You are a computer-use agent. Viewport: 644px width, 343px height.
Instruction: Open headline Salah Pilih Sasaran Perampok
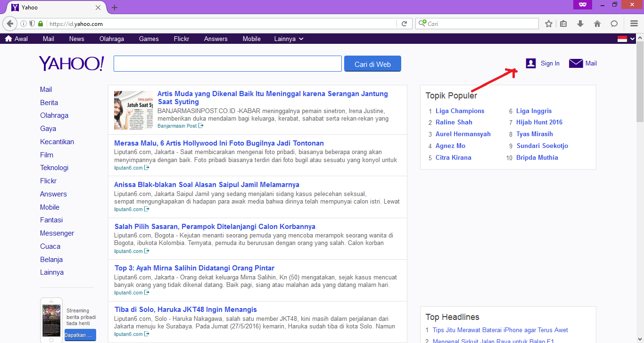[x=215, y=227]
